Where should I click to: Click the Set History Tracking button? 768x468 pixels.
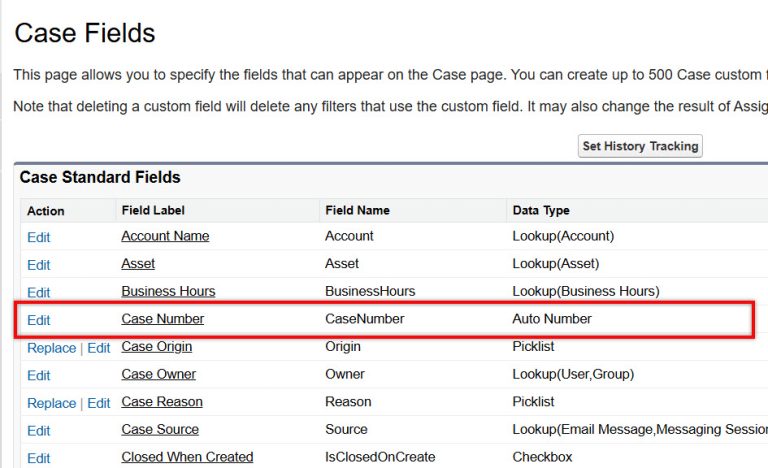point(640,146)
